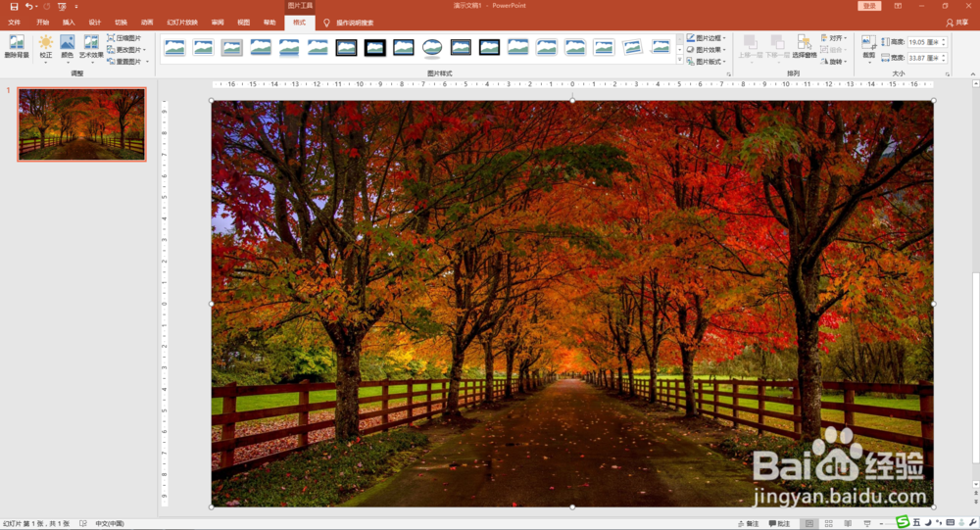Switch to the 视图 View tab

click(x=244, y=23)
